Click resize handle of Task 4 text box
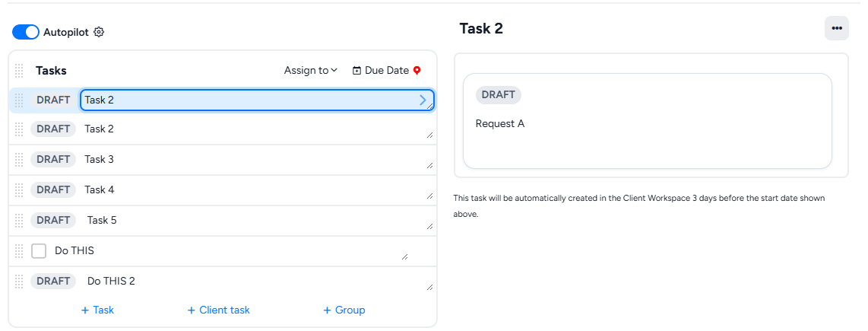868x331 pixels. tap(429, 196)
